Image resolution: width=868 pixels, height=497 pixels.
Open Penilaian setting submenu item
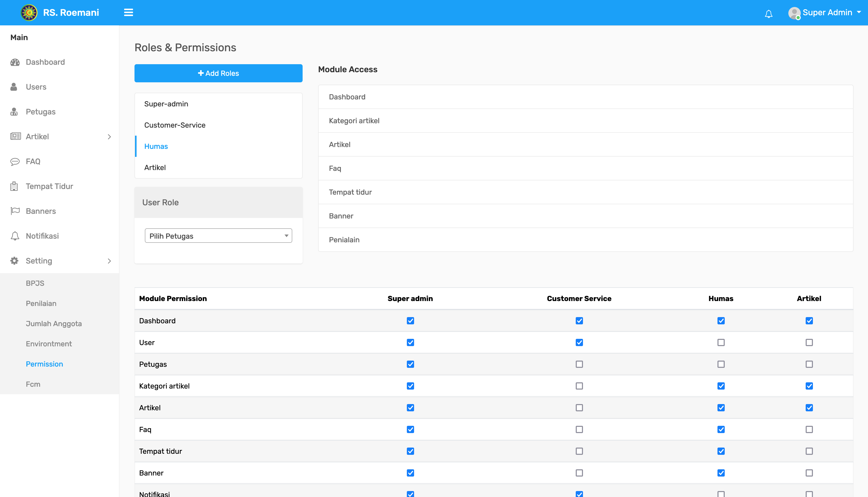(41, 303)
